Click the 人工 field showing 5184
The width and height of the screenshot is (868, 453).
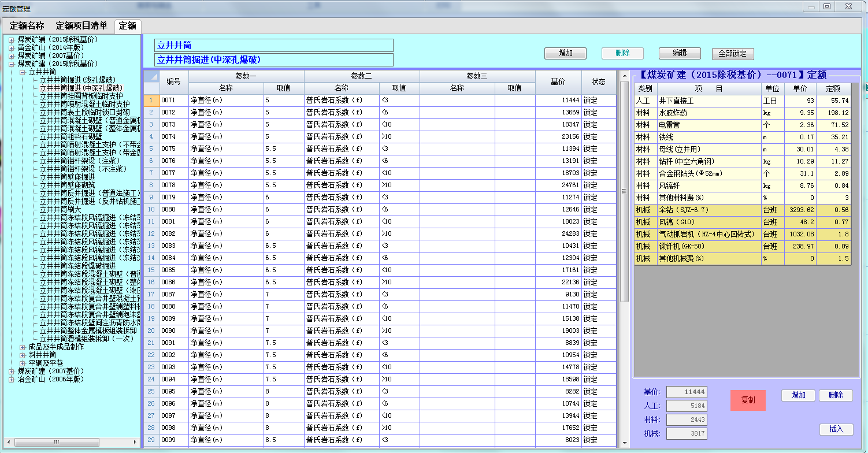coord(687,406)
